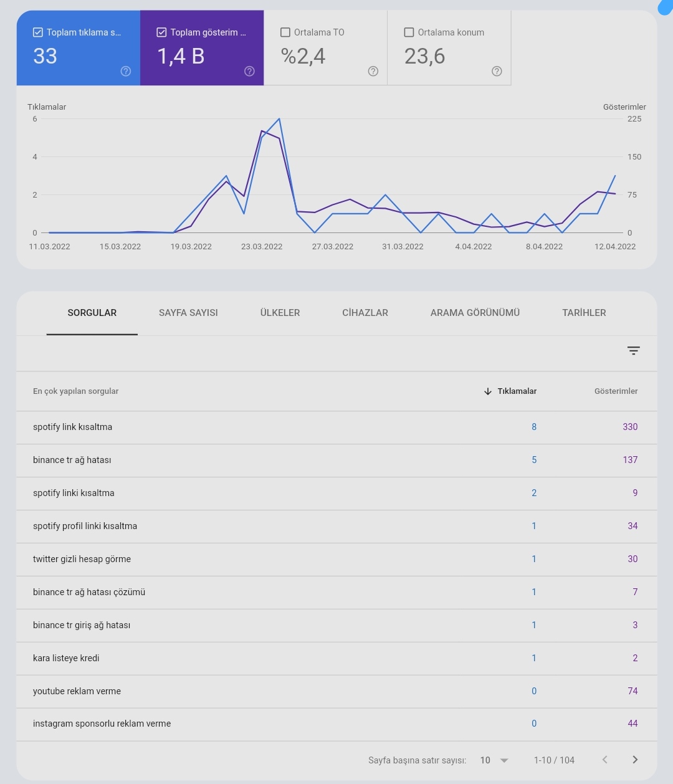Click the chart peak near 23.03.2022
Image resolution: width=673 pixels, height=784 pixels.
tap(279, 118)
